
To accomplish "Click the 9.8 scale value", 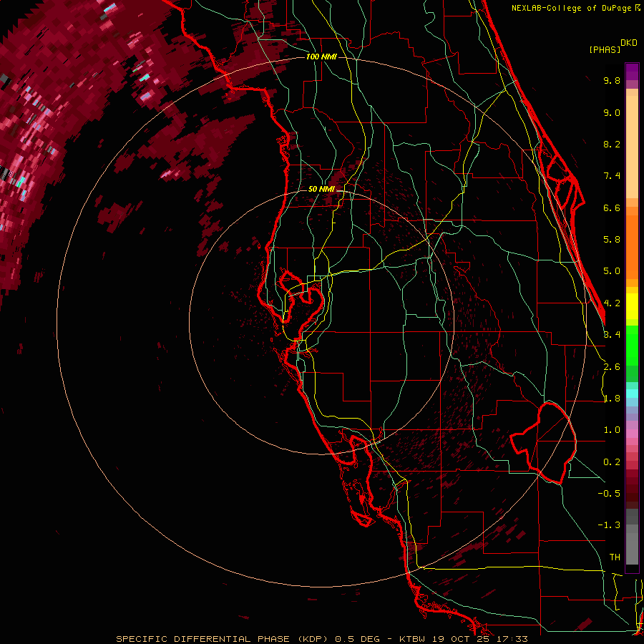I will coord(612,80).
